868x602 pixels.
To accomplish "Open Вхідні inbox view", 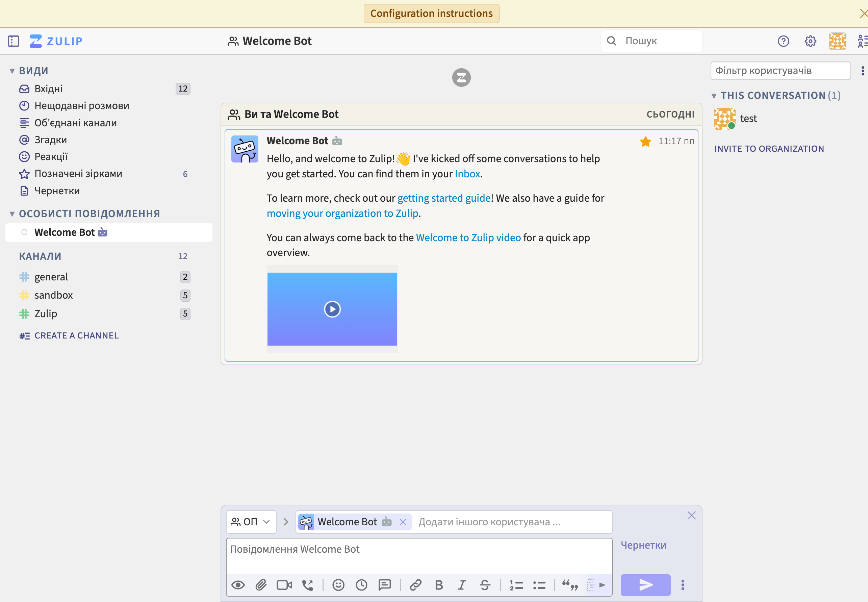I will 48,89.
